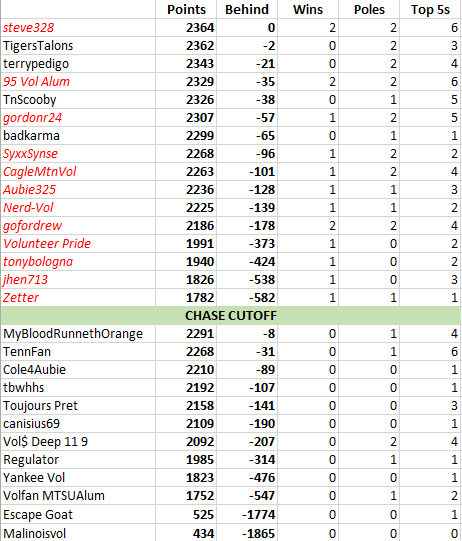Click MyBloodRunnethOrange name cell
Screen dimensions: 462x541
(78, 334)
